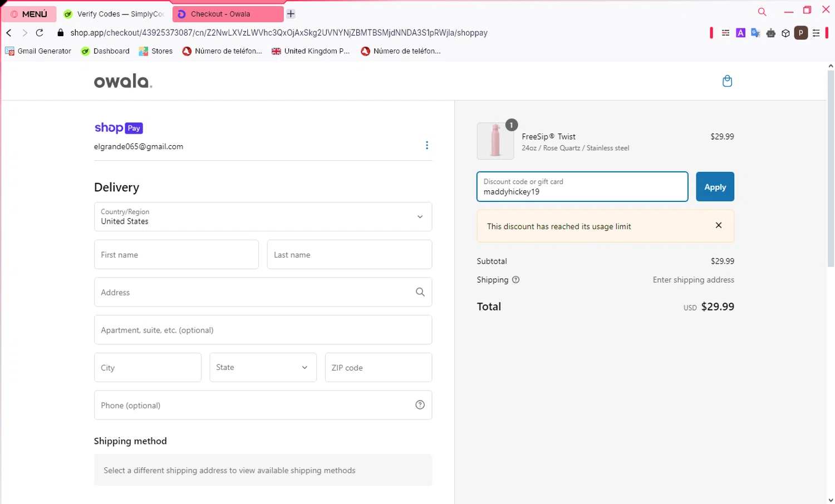The image size is (835, 504).
Task: Click the Phone field help icon
Action: (x=420, y=405)
